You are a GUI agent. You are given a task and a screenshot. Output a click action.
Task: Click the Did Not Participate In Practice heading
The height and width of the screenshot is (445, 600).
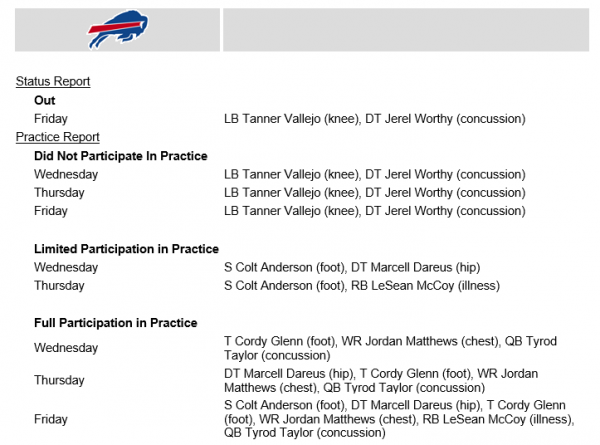121,156
